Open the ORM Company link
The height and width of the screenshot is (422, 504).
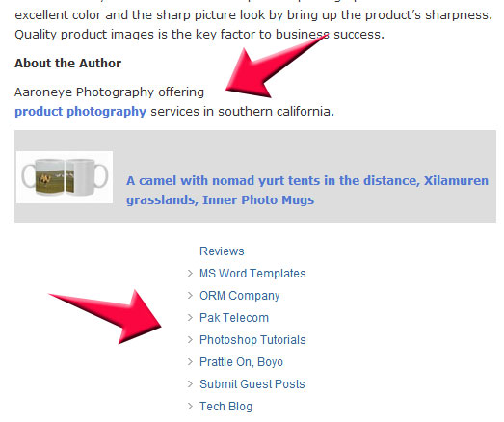pyautogui.click(x=239, y=296)
